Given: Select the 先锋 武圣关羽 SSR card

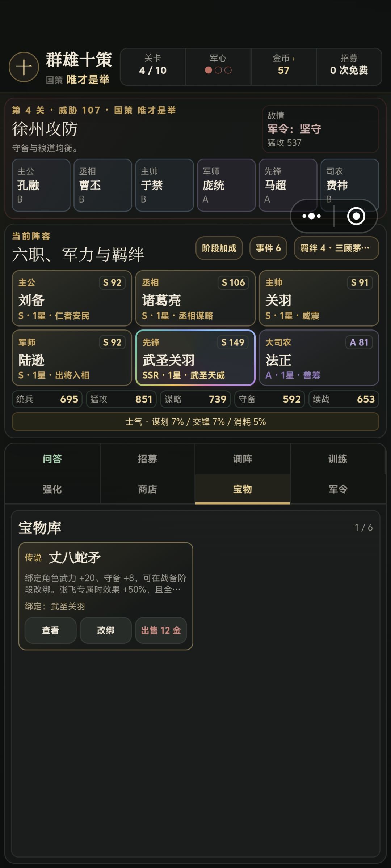Looking at the screenshot, I should tap(195, 358).
